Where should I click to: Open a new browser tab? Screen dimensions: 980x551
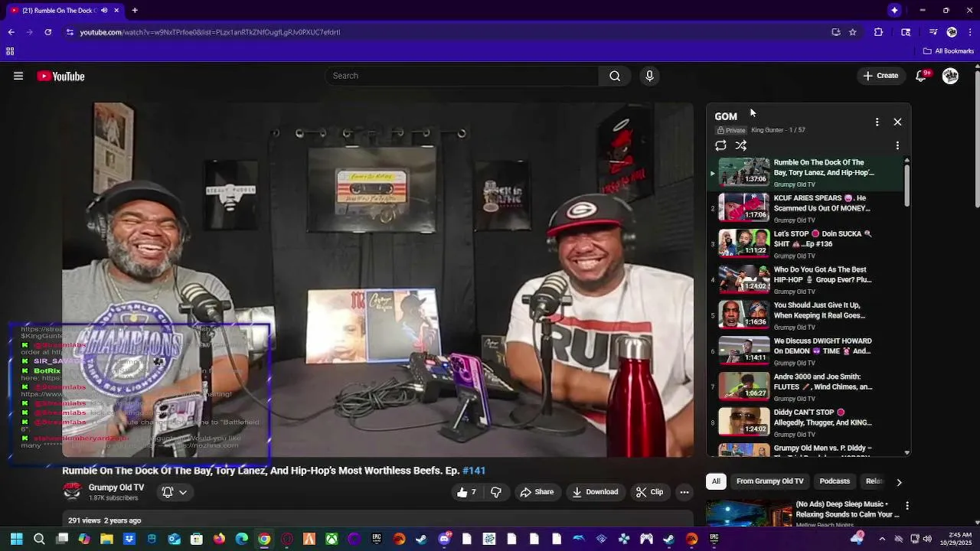pos(135,10)
